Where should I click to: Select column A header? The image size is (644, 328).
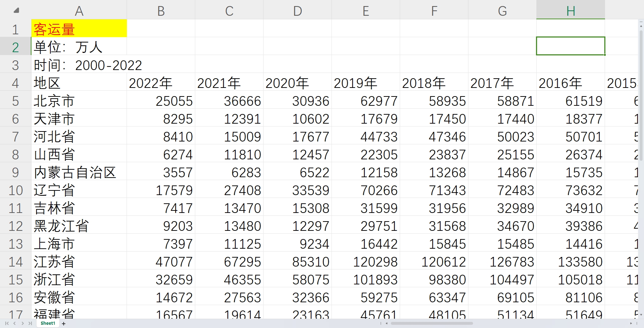[79, 11]
